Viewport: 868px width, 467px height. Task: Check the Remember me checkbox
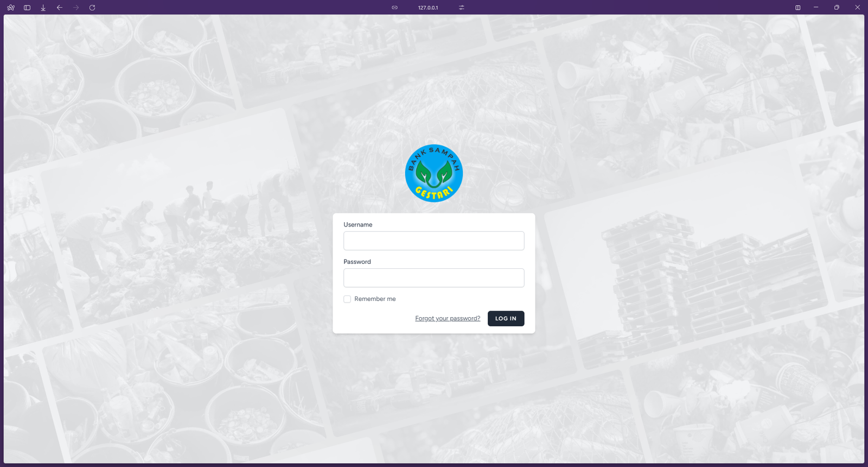(347, 299)
